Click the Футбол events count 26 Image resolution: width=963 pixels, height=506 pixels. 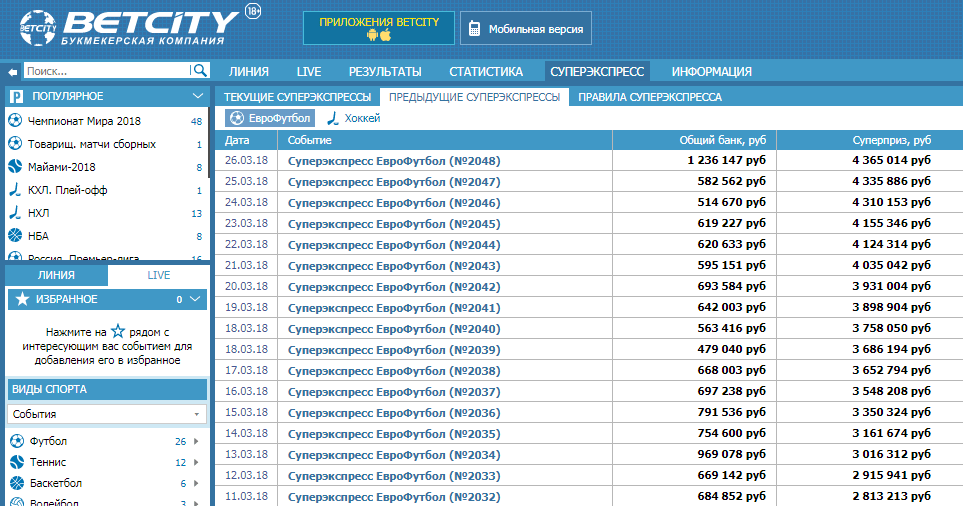[x=181, y=442]
